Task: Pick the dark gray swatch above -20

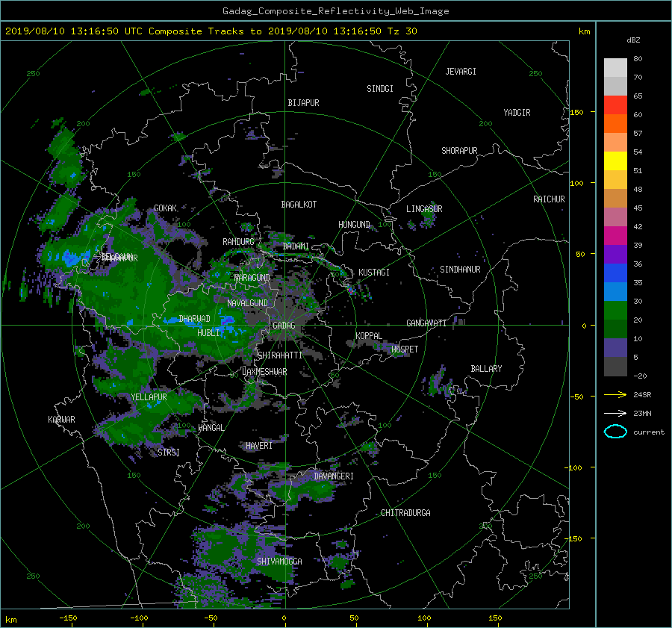Action: click(x=615, y=367)
